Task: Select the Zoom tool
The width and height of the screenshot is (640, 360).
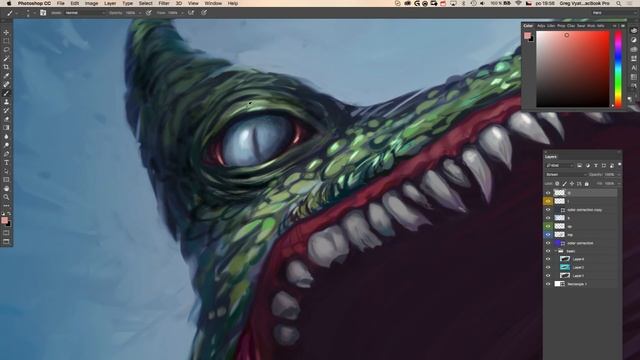Action: coord(6,197)
